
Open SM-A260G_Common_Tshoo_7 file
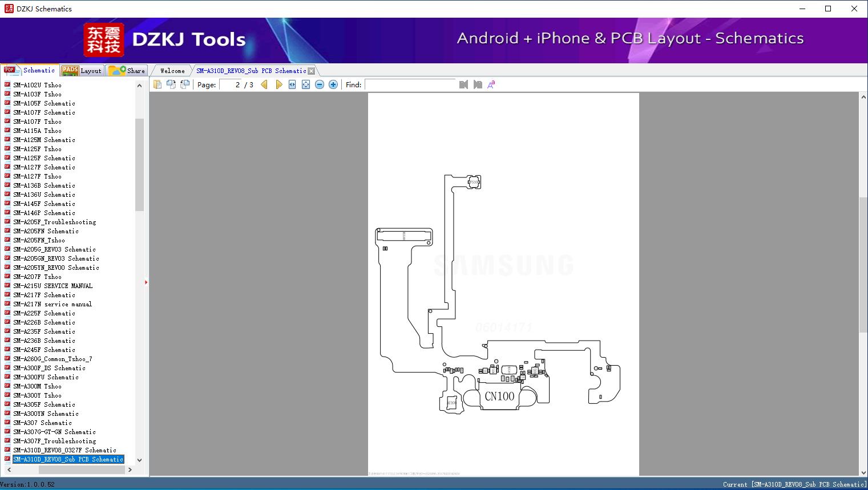[x=53, y=359]
